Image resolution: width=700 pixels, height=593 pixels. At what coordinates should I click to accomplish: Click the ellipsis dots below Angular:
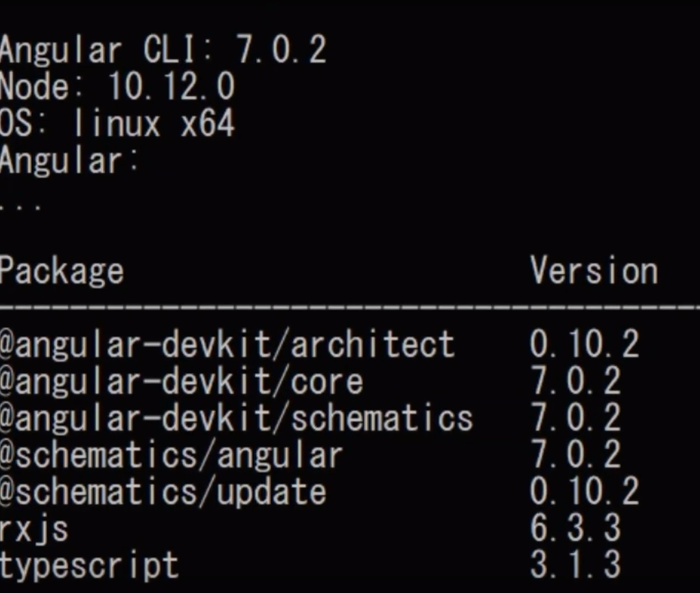(20, 207)
